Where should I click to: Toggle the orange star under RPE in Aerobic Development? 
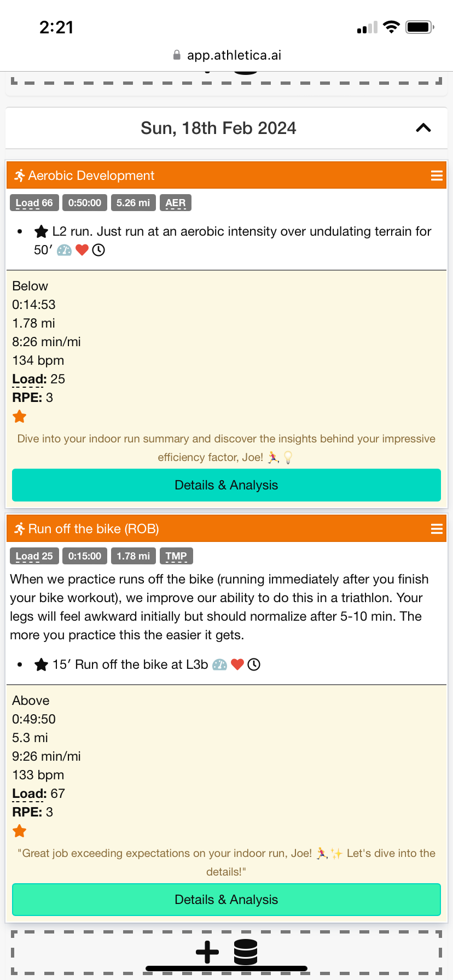pos(20,417)
